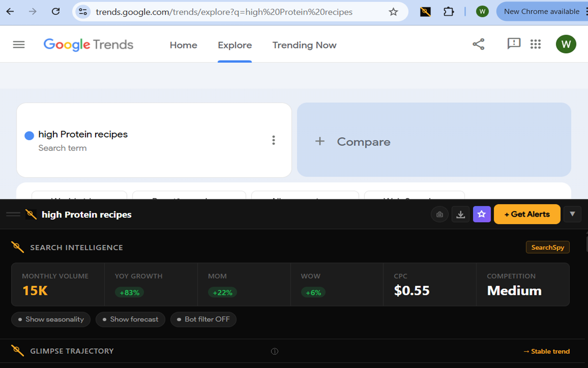Click the Glimpse logo beside panel title
Image resolution: width=588 pixels, height=368 pixels.
pyautogui.click(x=31, y=214)
